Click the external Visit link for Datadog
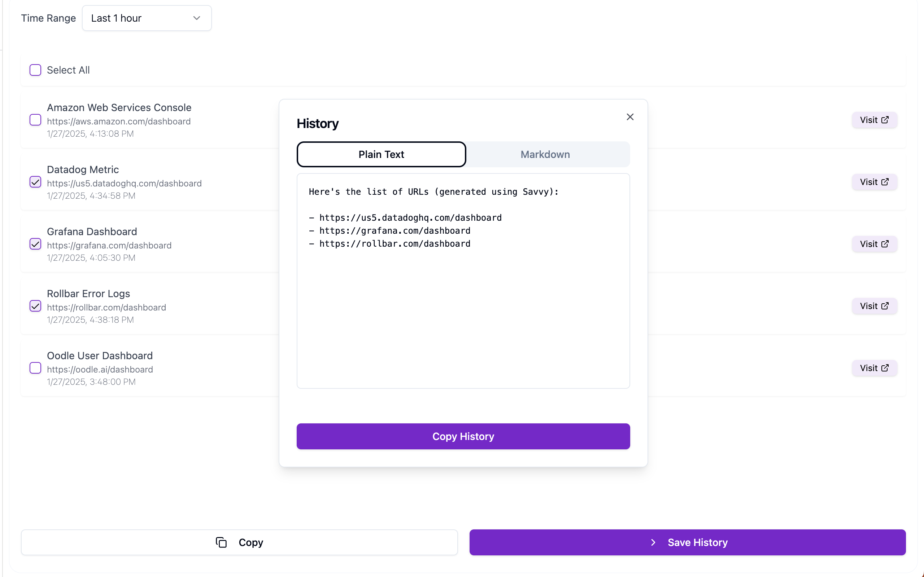The image size is (924, 577). tap(874, 181)
